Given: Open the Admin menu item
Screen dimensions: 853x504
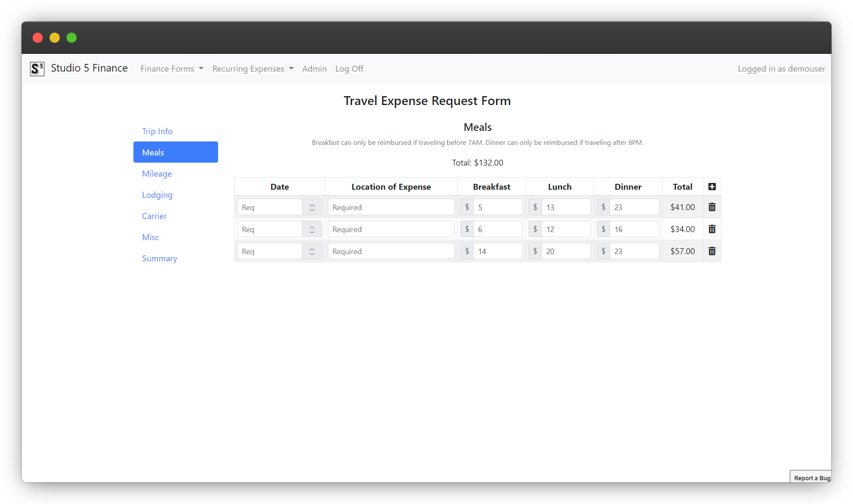Looking at the screenshot, I should [x=314, y=69].
